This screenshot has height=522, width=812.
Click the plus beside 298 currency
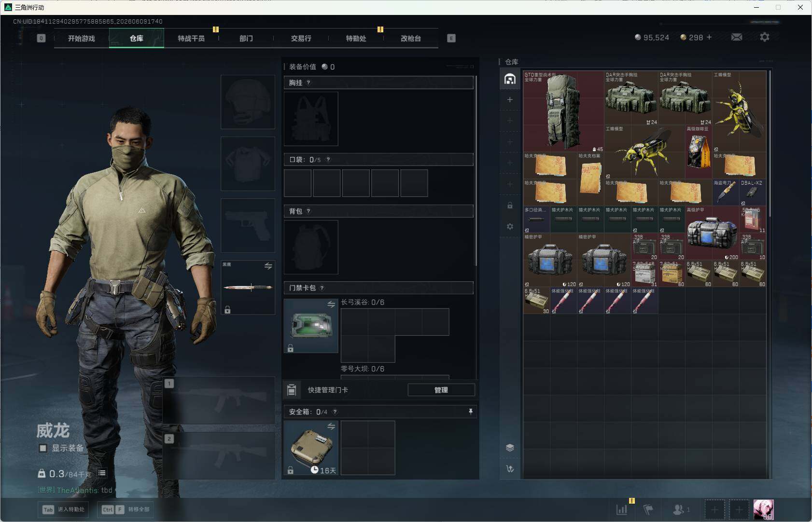coord(709,37)
